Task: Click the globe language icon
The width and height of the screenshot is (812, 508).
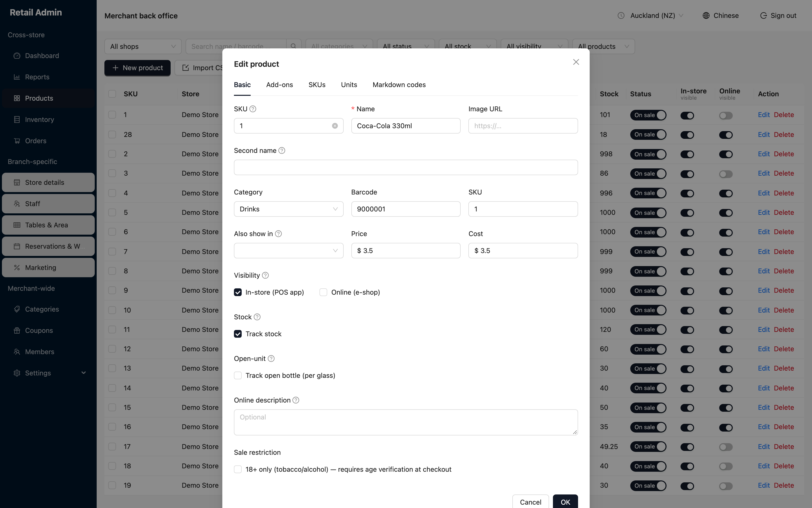Action: tap(706, 15)
